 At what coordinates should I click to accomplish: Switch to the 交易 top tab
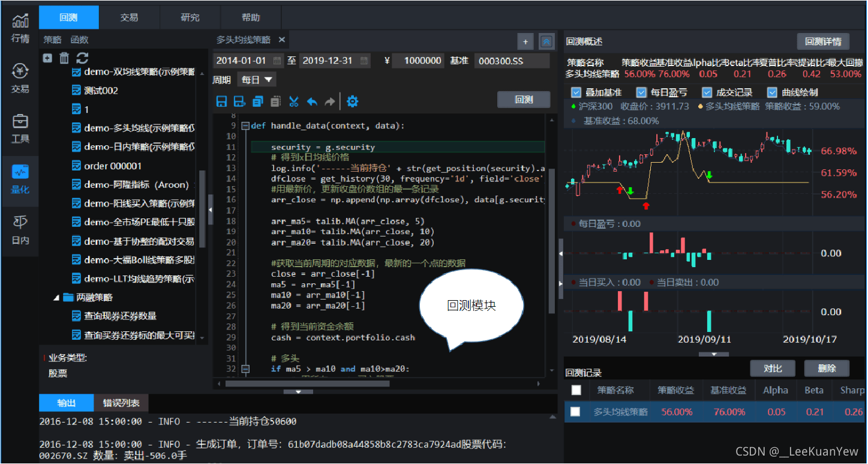pyautogui.click(x=130, y=17)
